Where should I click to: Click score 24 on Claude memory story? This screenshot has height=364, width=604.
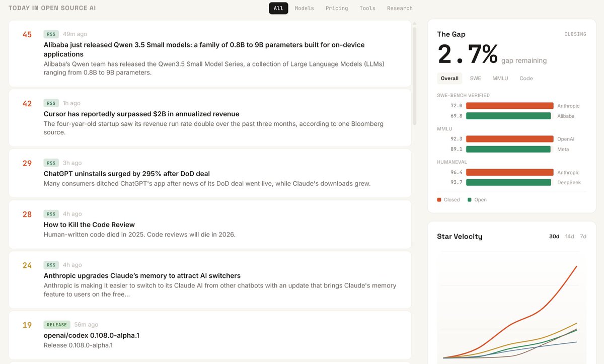tap(27, 265)
